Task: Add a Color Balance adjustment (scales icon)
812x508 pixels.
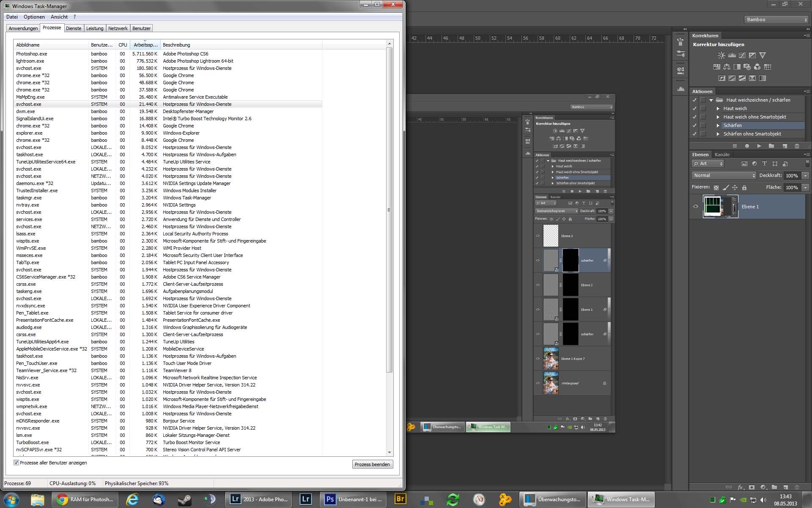Action: point(727,67)
